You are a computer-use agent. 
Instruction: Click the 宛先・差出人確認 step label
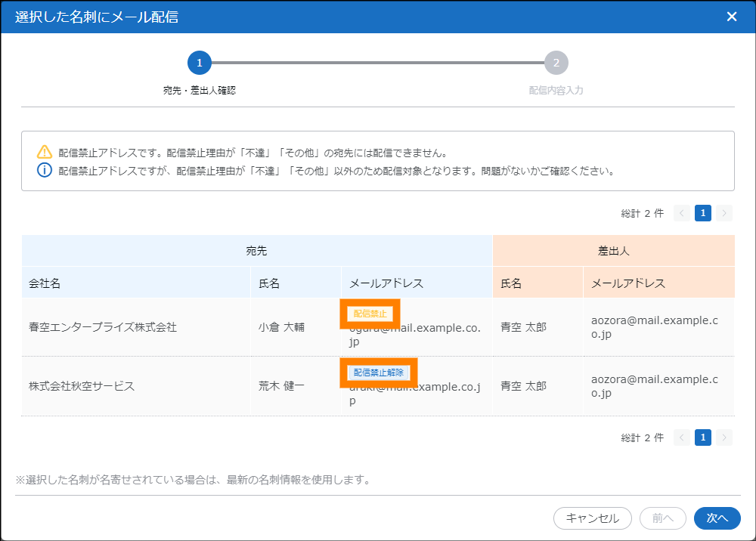coord(200,90)
